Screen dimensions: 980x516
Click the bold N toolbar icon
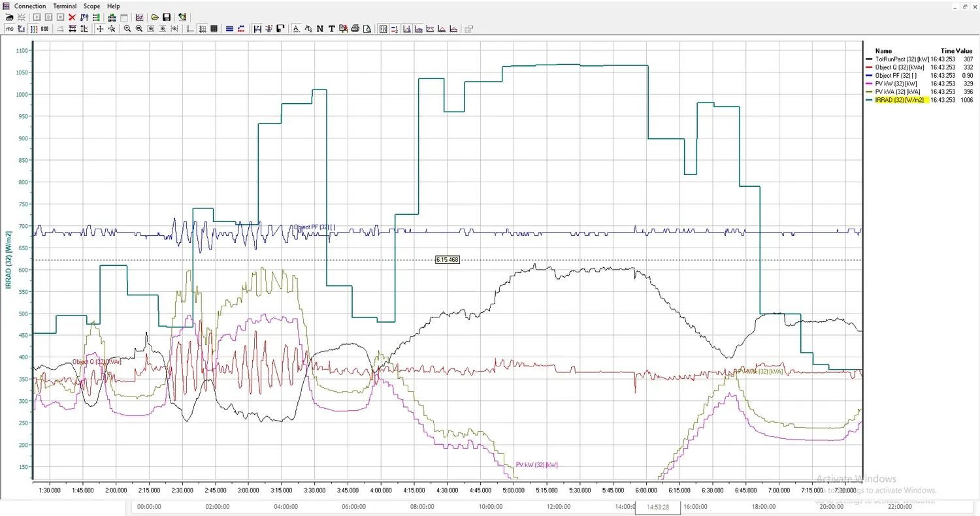319,29
